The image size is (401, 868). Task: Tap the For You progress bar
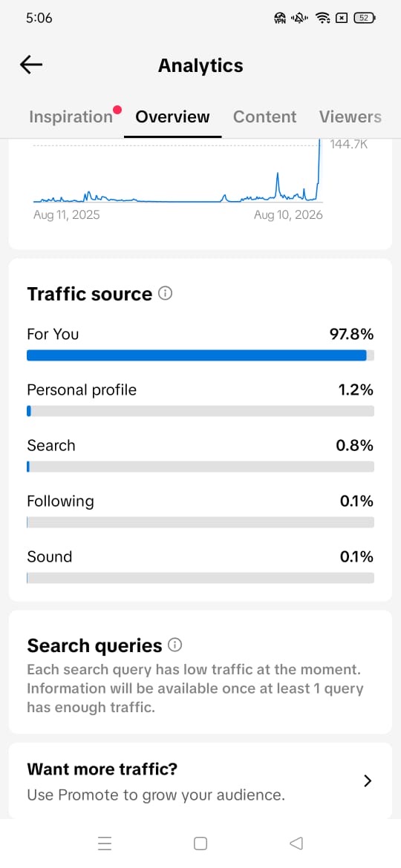pos(200,355)
